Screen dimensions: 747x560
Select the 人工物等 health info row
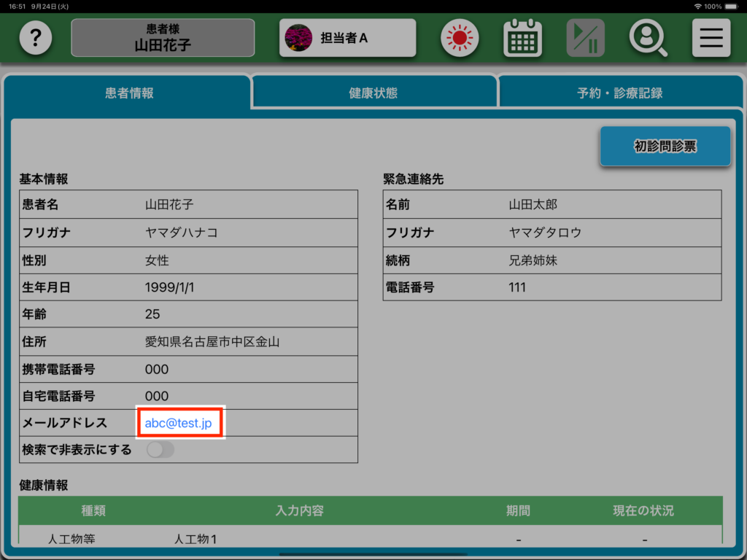point(71,540)
